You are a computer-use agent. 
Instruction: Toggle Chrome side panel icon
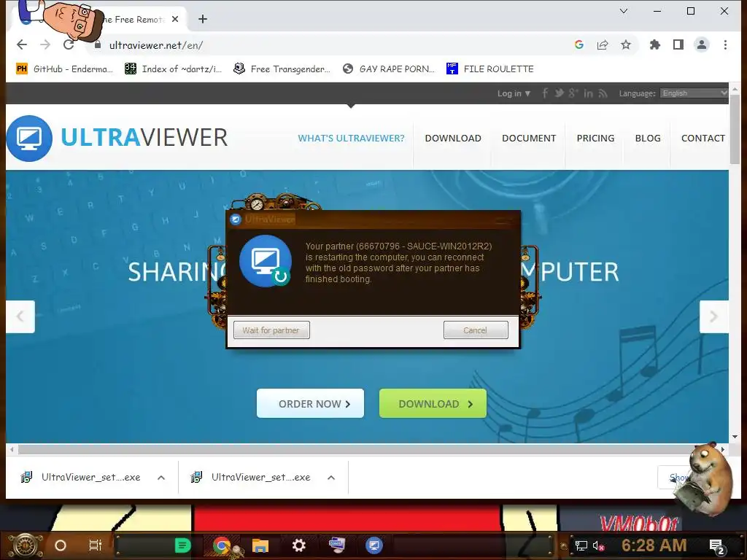point(678,44)
